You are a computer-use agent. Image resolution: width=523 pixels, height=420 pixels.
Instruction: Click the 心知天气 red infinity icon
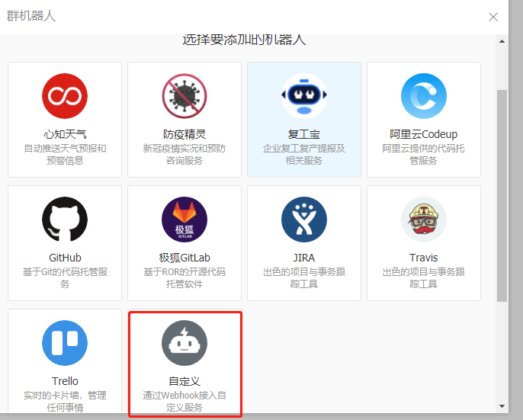click(65, 96)
